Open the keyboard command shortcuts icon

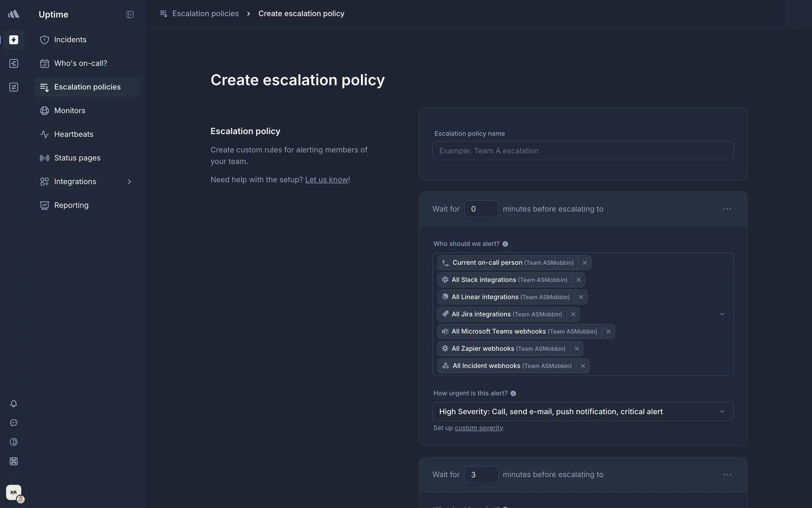(x=14, y=461)
